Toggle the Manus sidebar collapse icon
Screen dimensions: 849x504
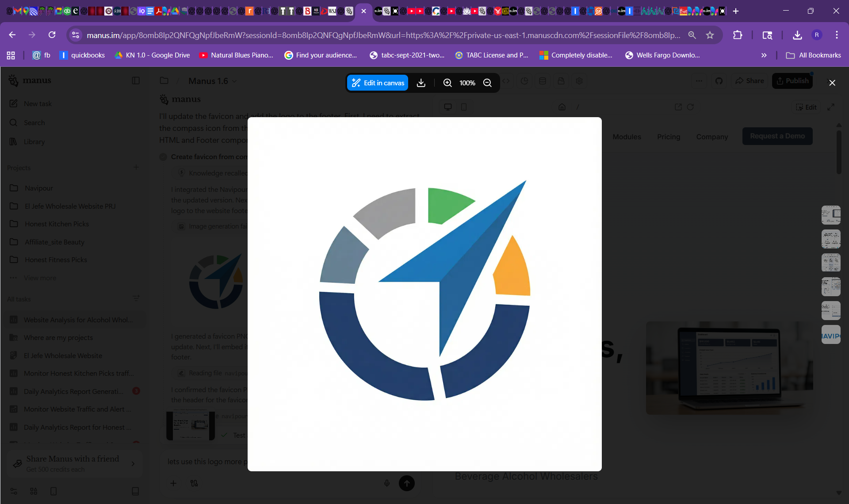pos(136,80)
